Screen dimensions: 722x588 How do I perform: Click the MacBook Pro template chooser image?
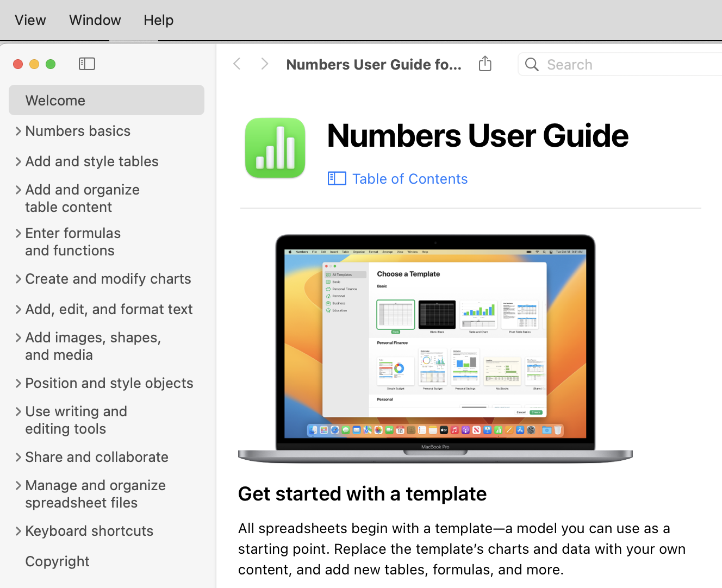435,348
